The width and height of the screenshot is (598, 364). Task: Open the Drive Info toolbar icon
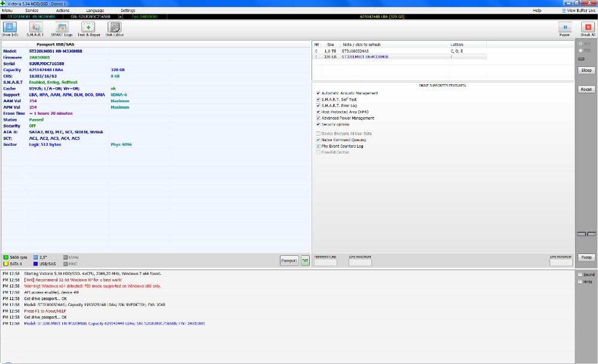(10, 27)
